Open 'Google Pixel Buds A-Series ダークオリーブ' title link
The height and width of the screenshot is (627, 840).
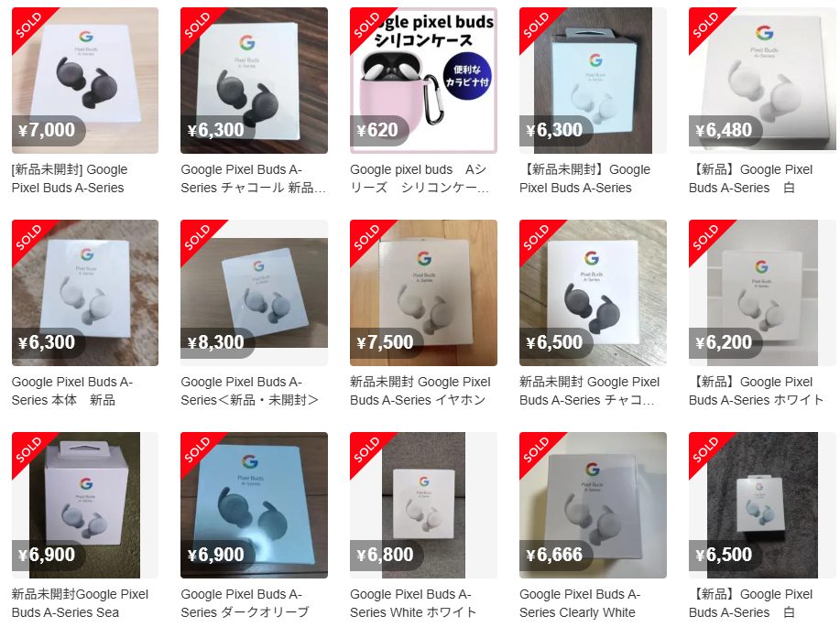245,603
